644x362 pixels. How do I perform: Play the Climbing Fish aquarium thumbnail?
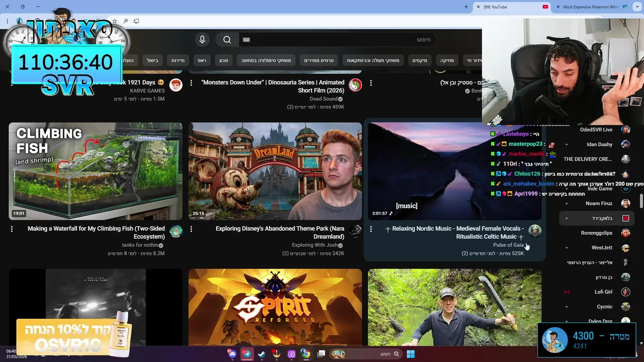point(96,171)
